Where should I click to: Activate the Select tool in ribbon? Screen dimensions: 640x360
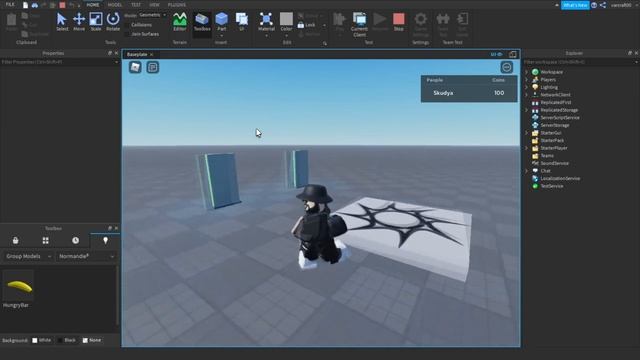pyautogui.click(x=62, y=22)
